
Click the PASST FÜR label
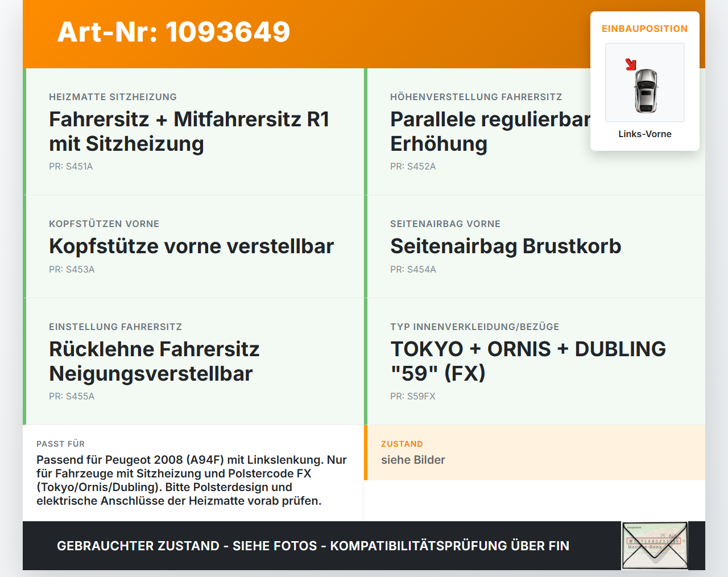[x=61, y=444]
